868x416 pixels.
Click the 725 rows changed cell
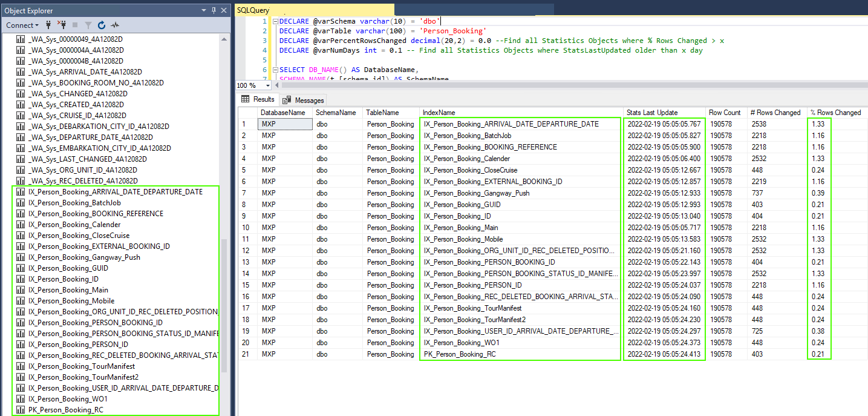coord(776,331)
